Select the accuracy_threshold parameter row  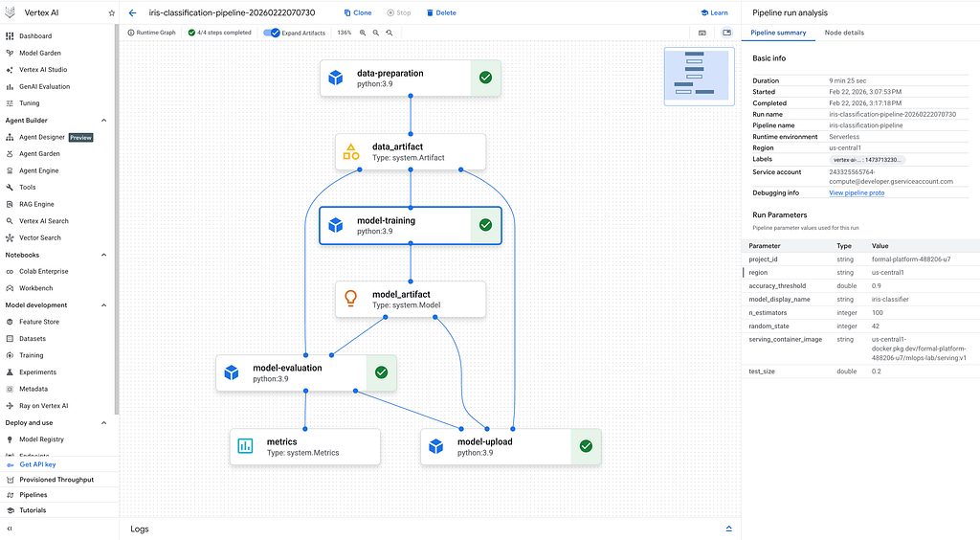coord(860,286)
